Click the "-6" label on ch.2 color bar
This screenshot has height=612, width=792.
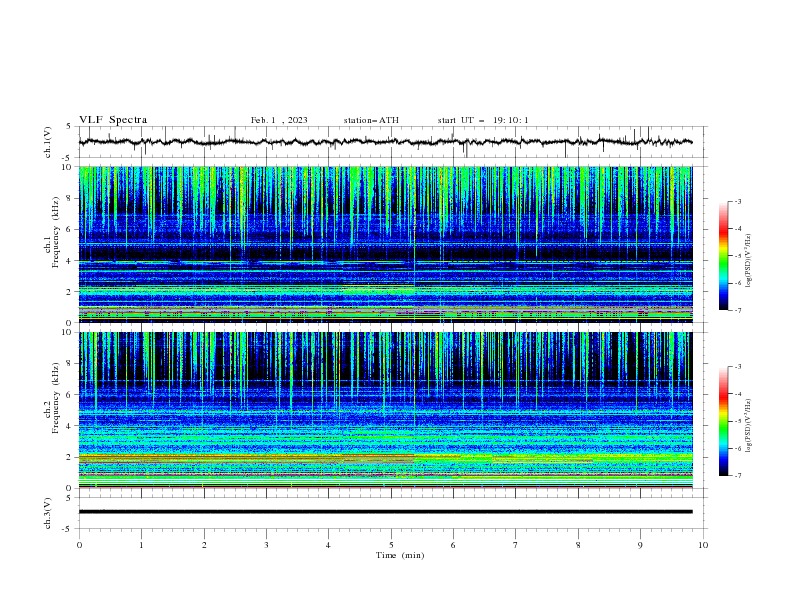[x=738, y=448]
